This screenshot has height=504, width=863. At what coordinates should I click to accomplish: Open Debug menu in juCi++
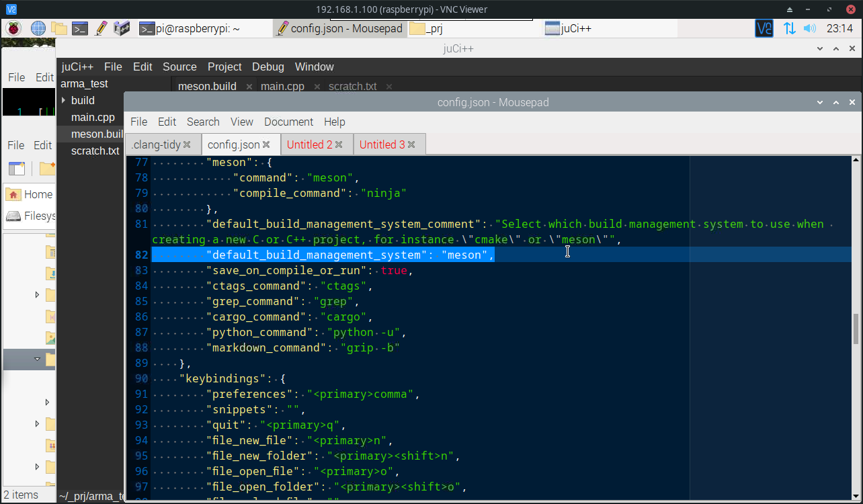268,67
